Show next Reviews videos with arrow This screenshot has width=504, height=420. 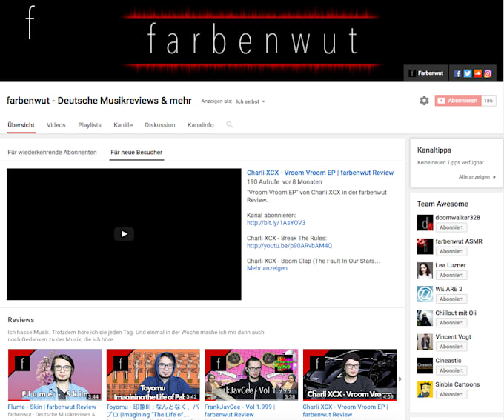pyautogui.click(x=400, y=379)
